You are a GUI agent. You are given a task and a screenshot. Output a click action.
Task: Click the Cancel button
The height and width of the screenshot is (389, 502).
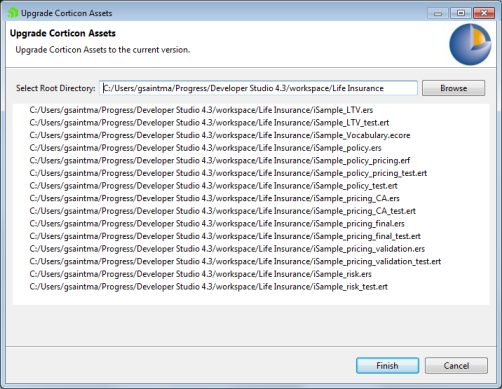(x=456, y=366)
